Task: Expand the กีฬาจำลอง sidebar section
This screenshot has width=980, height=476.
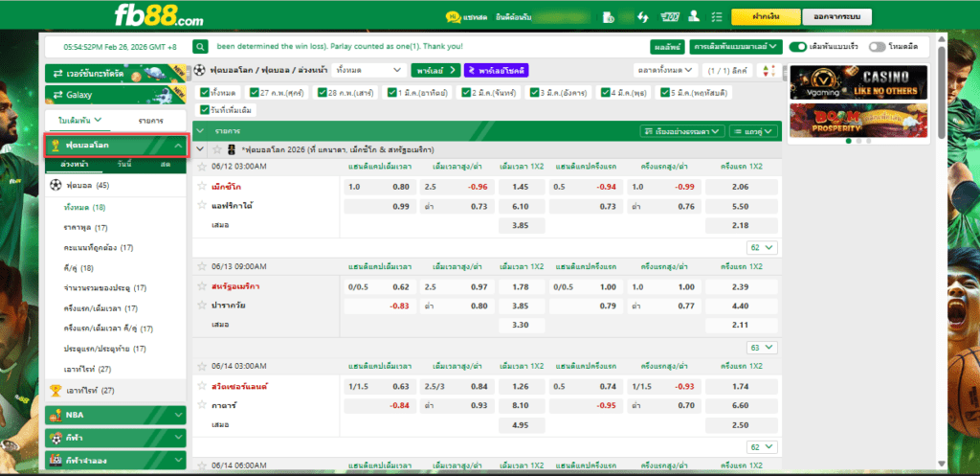Action: pos(116,461)
